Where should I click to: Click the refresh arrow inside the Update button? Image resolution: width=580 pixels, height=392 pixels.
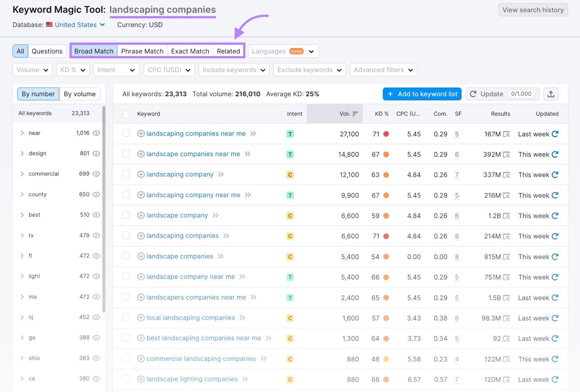[x=473, y=94]
